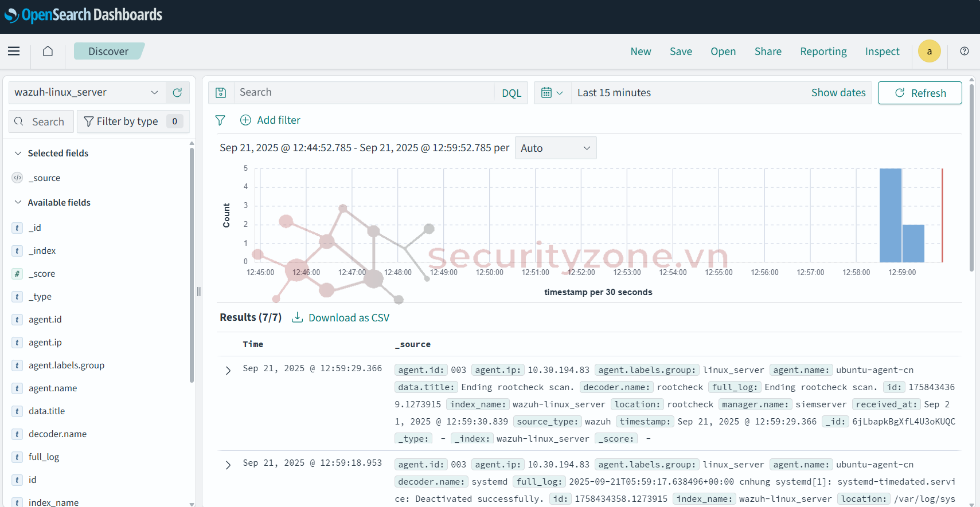This screenshot has width=980, height=507.
Task: Open the Reporting menu
Action: [823, 52]
